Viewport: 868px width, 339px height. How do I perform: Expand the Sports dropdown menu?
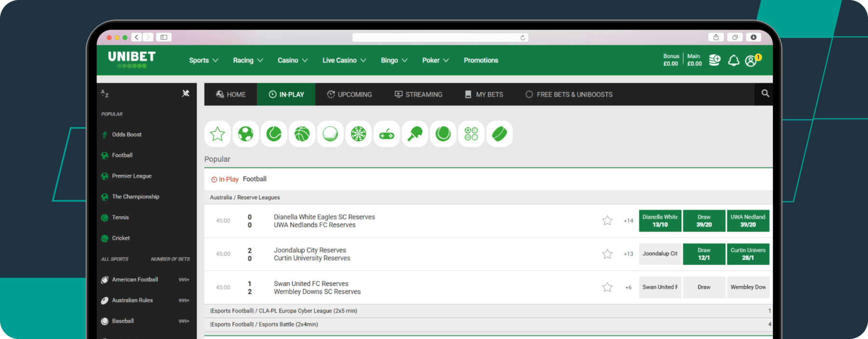203,60
